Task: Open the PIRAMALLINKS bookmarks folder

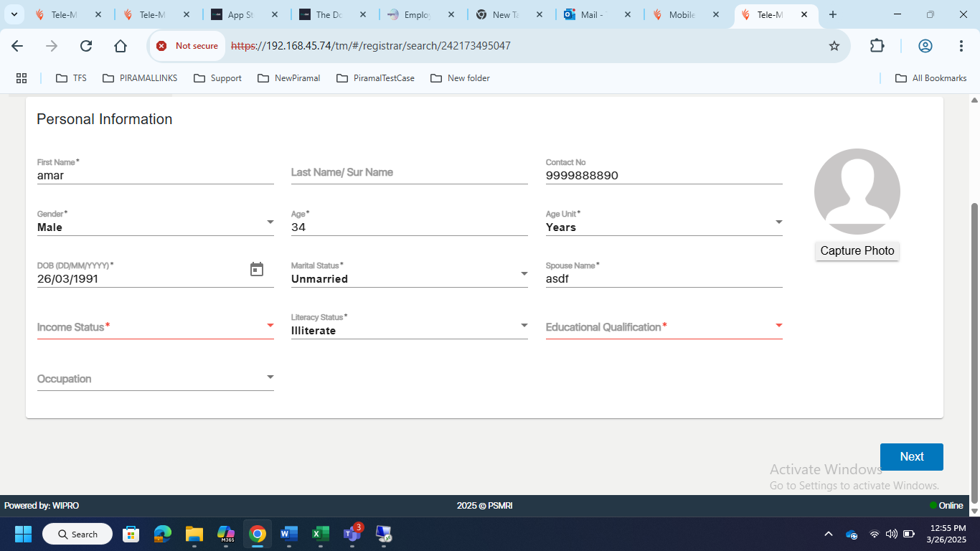Action: tap(141, 78)
